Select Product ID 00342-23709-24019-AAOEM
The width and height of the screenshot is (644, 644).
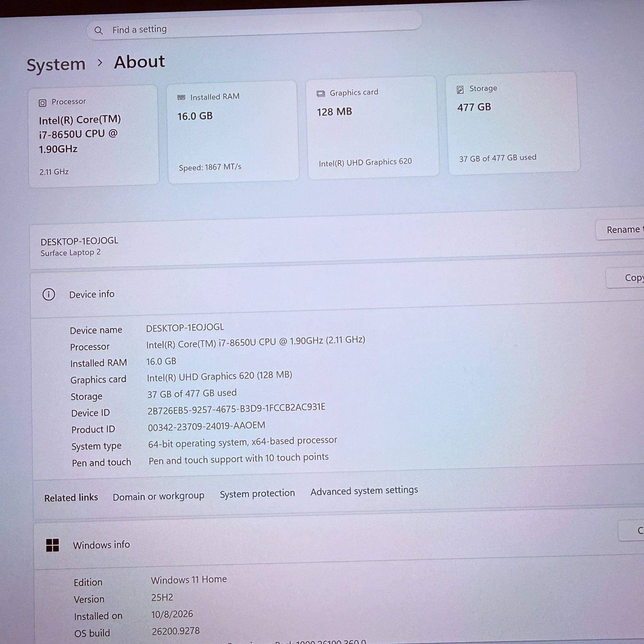point(206,426)
